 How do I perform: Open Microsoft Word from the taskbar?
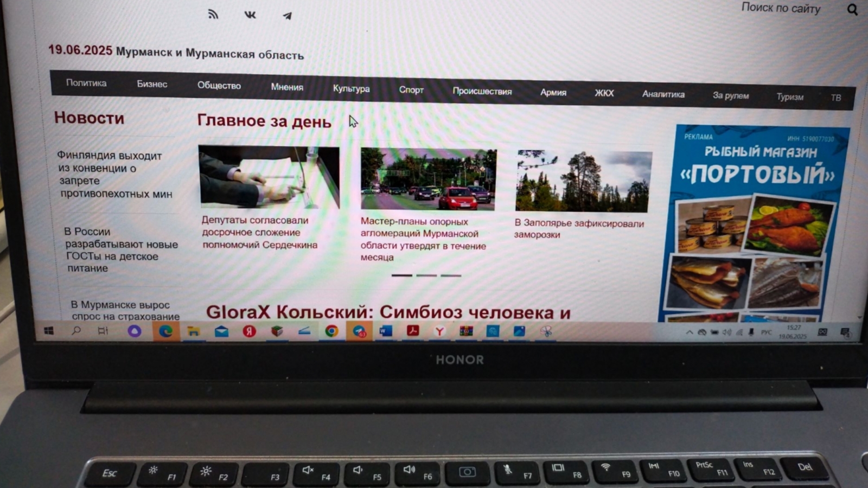coord(386,331)
